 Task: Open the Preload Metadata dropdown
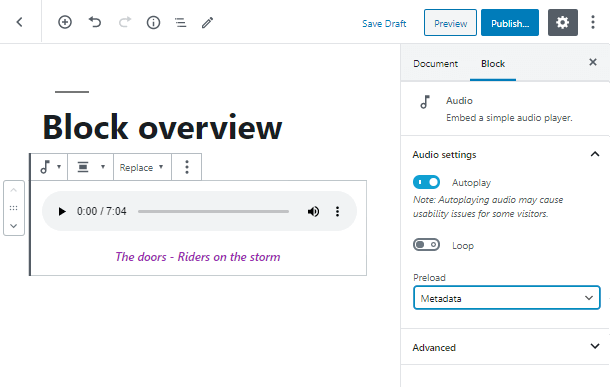click(507, 298)
